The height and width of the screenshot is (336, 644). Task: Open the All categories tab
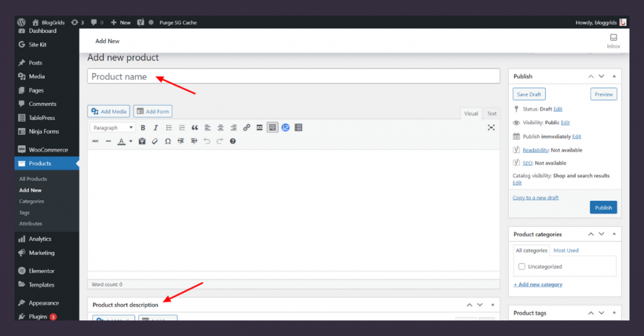pyautogui.click(x=531, y=250)
